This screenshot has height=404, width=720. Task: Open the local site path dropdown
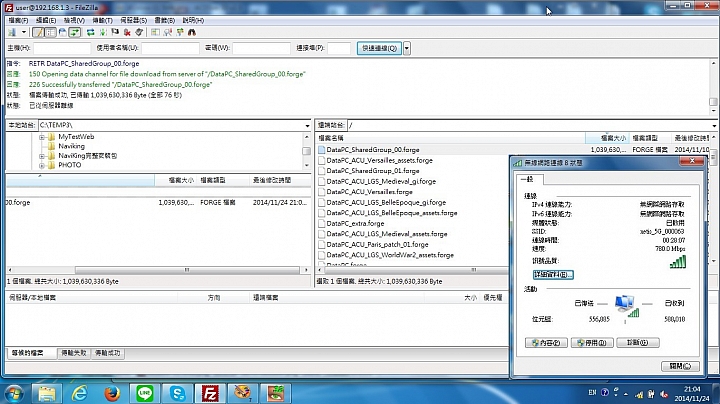click(307, 125)
